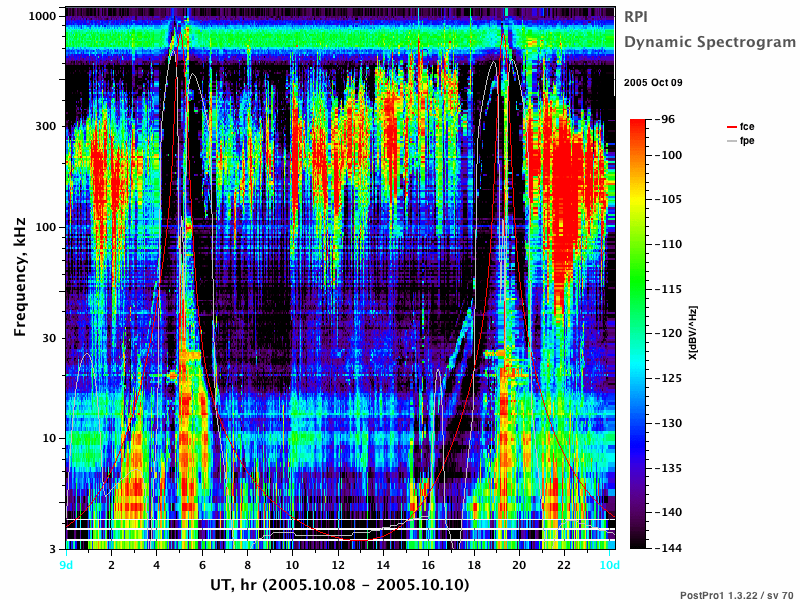The image size is (800, 600).
Task: Click the -96 top of color bar
Action: point(638,121)
